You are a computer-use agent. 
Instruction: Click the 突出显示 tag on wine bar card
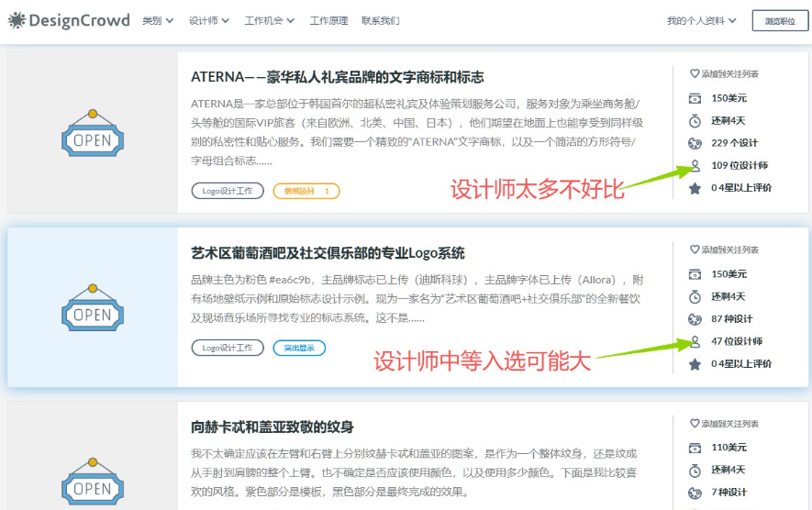click(x=299, y=348)
